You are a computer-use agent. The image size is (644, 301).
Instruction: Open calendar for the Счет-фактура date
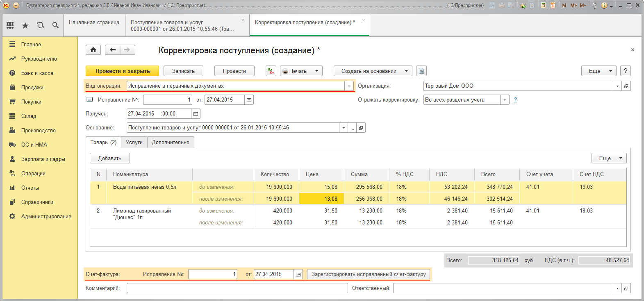point(298,274)
